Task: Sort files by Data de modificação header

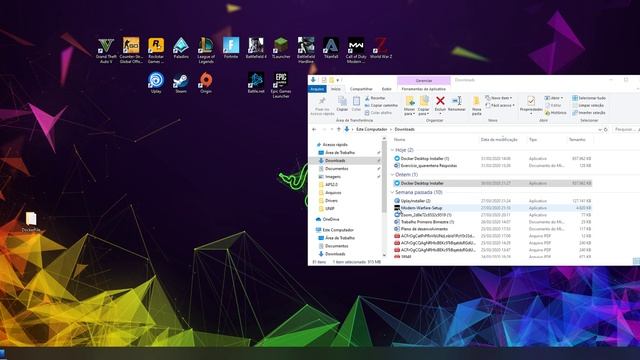Action: tap(499, 140)
